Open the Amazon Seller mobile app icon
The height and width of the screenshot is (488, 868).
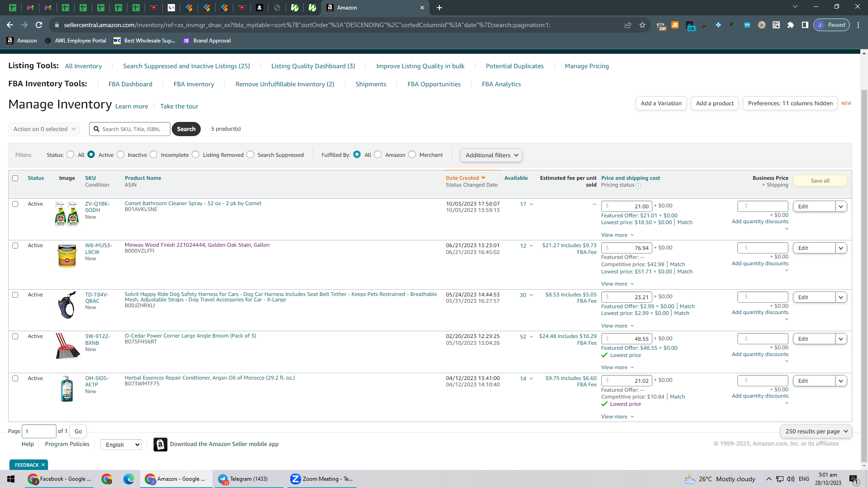click(x=160, y=445)
